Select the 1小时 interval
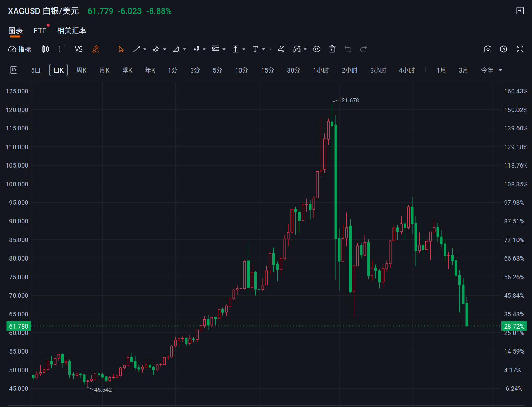This screenshot has width=532, height=407. pos(321,70)
